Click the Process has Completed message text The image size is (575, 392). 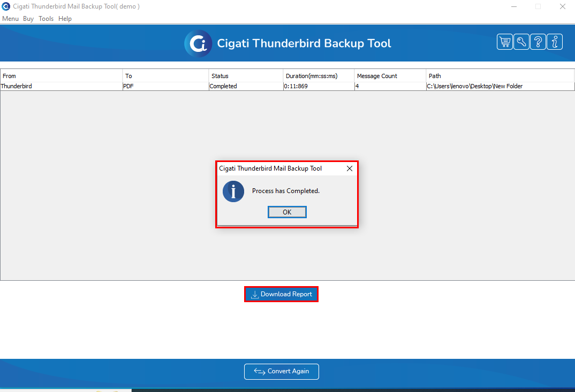(x=286, y=191)
